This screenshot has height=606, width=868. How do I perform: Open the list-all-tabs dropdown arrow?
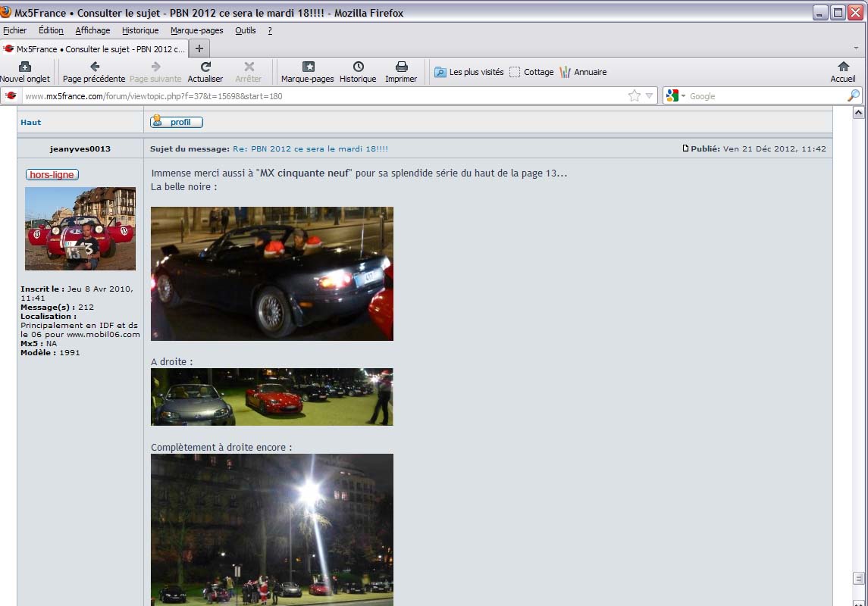click(856, 48)
